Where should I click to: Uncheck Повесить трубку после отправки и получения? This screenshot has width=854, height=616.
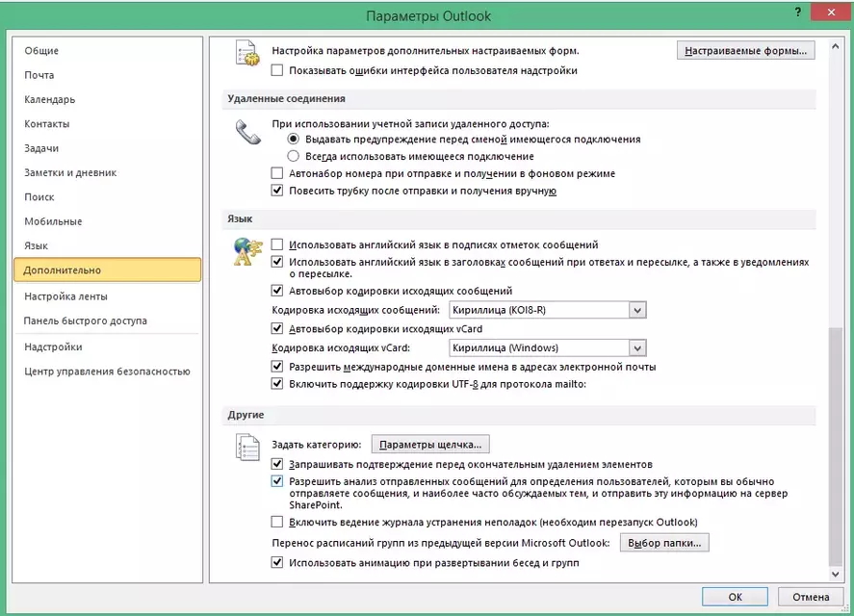pyautogui.click(x=277, y=191)
